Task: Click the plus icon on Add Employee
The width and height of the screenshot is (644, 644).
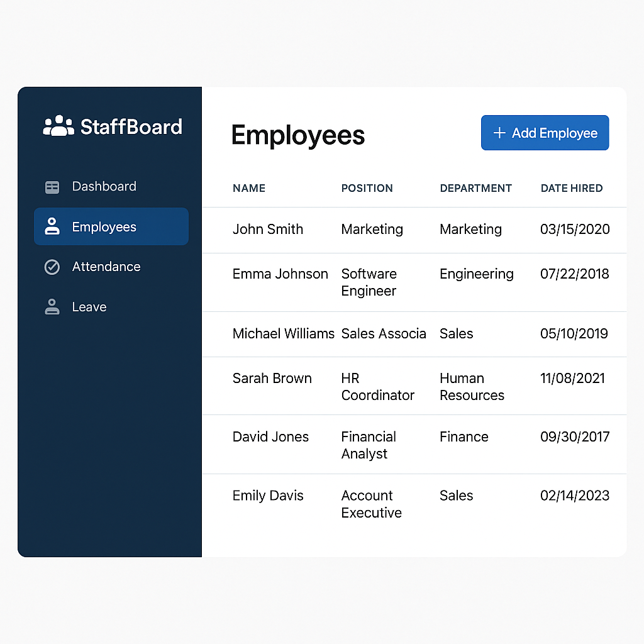Action: (x=499, y=133)
